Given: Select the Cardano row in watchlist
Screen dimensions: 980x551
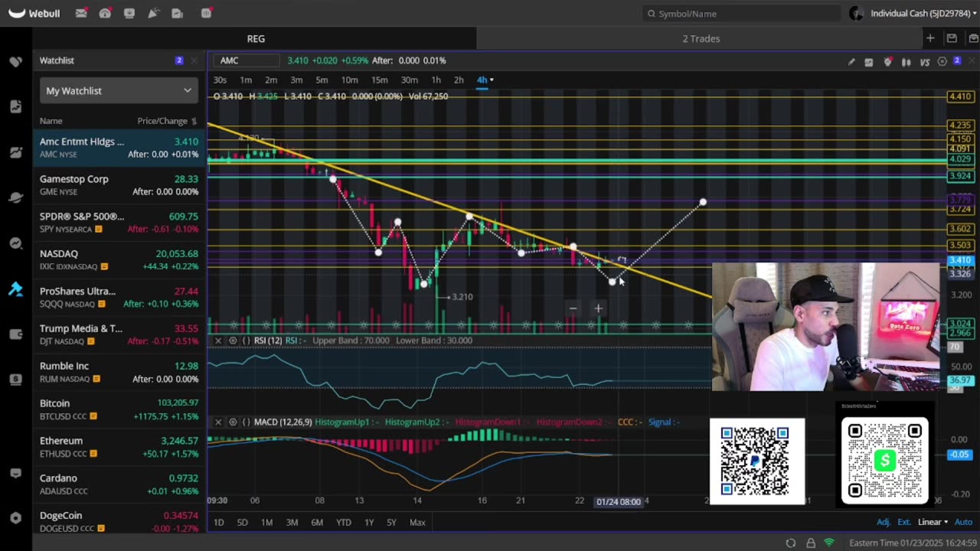Looking at the screenshot, I should click(x=119, y=484).
